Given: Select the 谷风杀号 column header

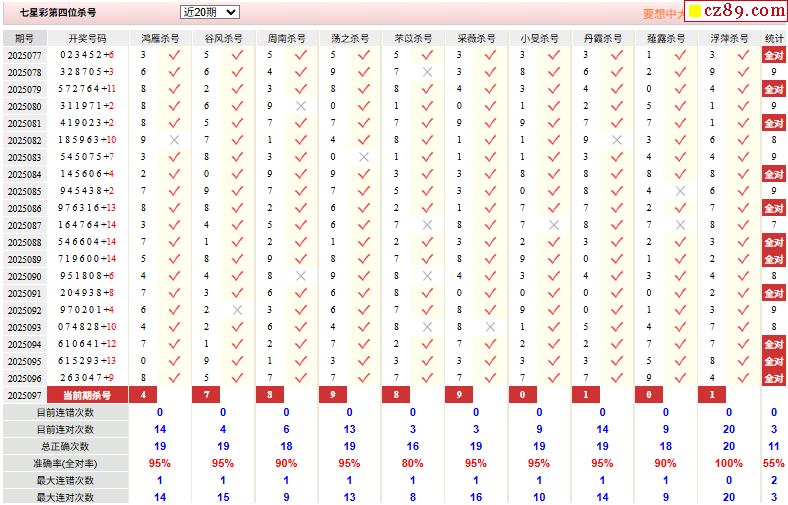Looking at the screenshot, I should [224, 38].
